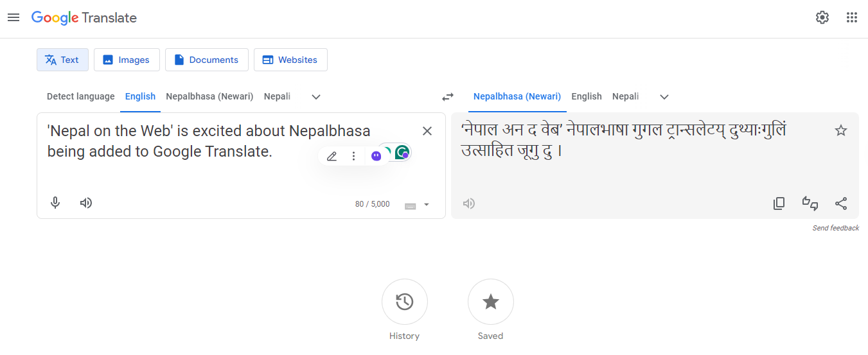
Task: Choose Detect language as source
Action: point(81,96)
